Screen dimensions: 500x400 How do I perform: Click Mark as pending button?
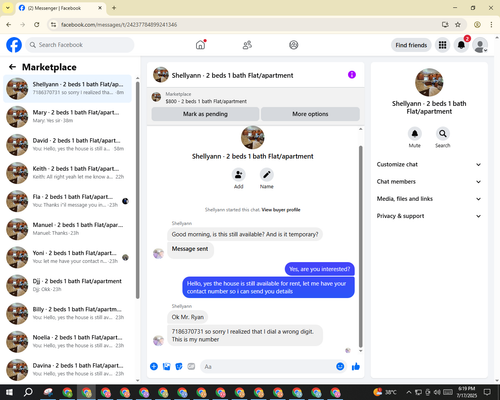(205, 114)
